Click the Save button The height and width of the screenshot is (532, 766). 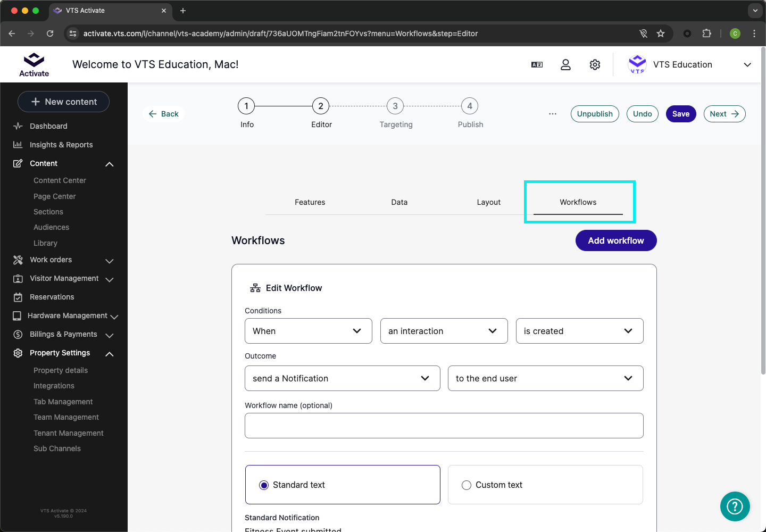[x=680, y=114]
